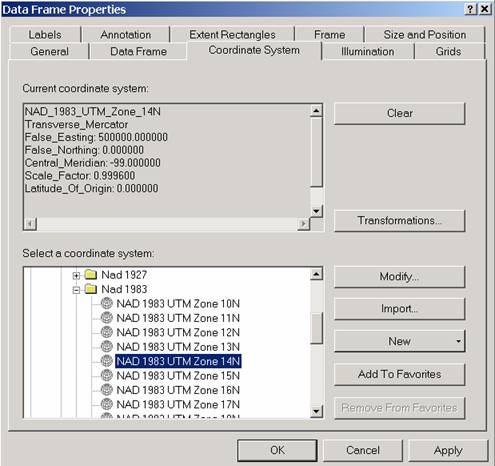Screen dimensions: 495x466
Task: Open the New button dropdown arrow
Action: coord(458,341)
